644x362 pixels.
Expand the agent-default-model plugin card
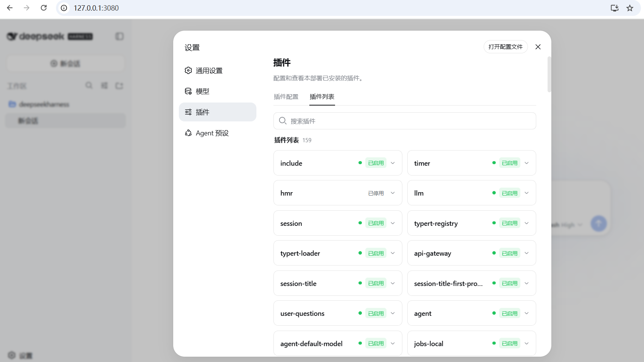click(393, 343)
